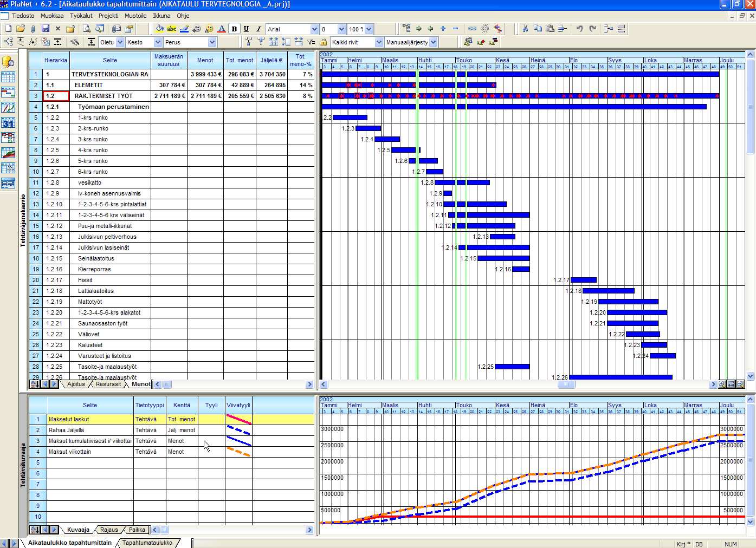Image resolution: width=756 pixels, height=548 pixels.
Task: Click the copy icon in the toolbar
Action: (538, 29)
